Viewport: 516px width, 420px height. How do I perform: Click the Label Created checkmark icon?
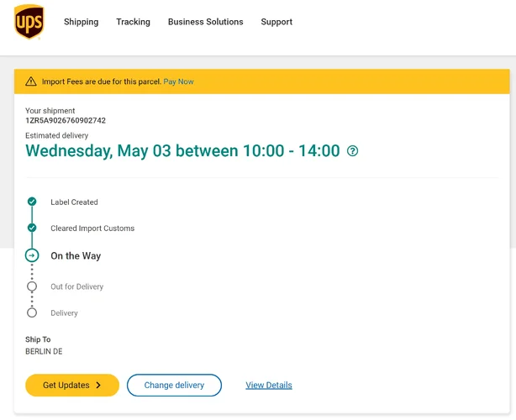[32, 202]
